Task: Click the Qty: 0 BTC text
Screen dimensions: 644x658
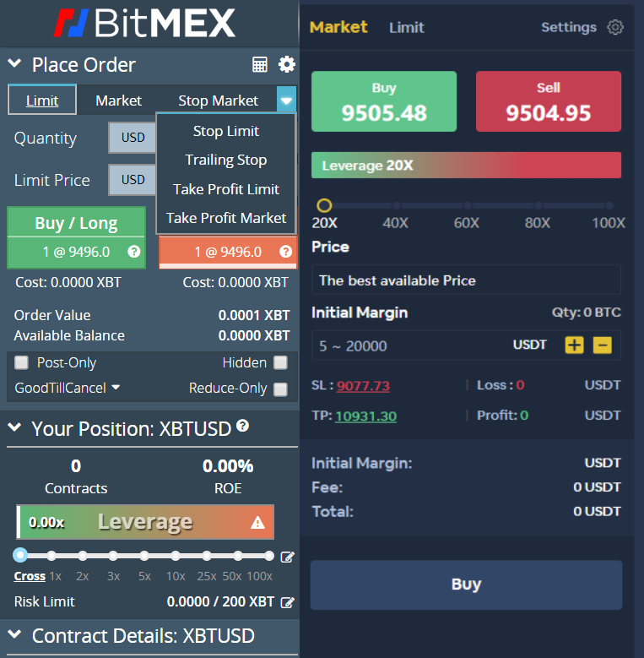Action: pos(586,313)
